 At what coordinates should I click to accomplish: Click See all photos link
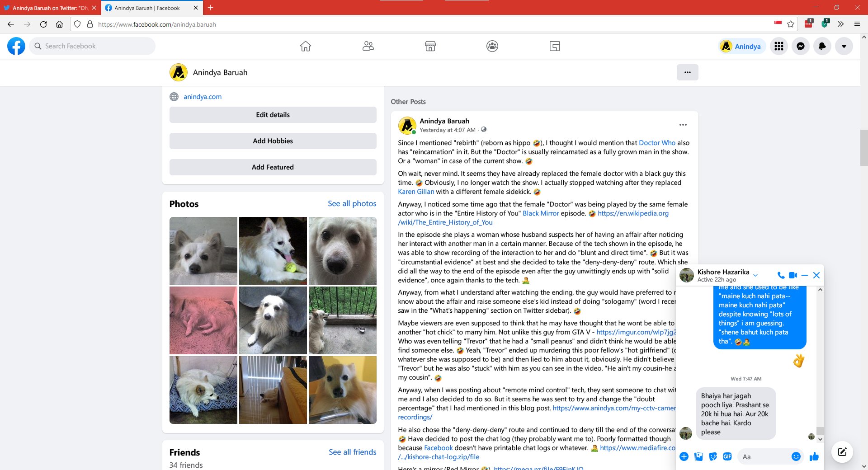352,203
